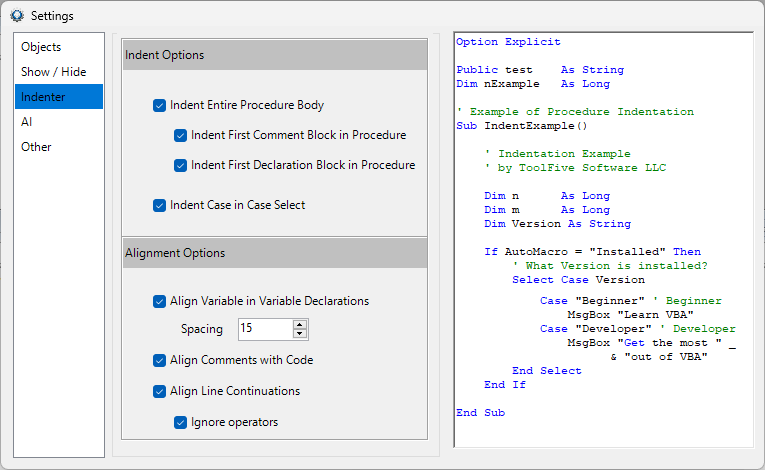This screenshot has height=470, width=765.
Task: Click the Spacing label
Action: point(201,329)
